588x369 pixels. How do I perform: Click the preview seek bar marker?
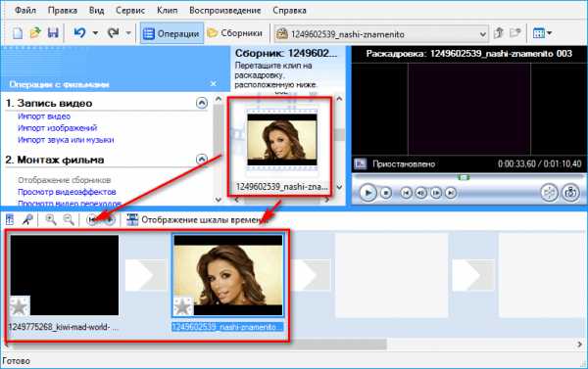(x=464, y=177)
